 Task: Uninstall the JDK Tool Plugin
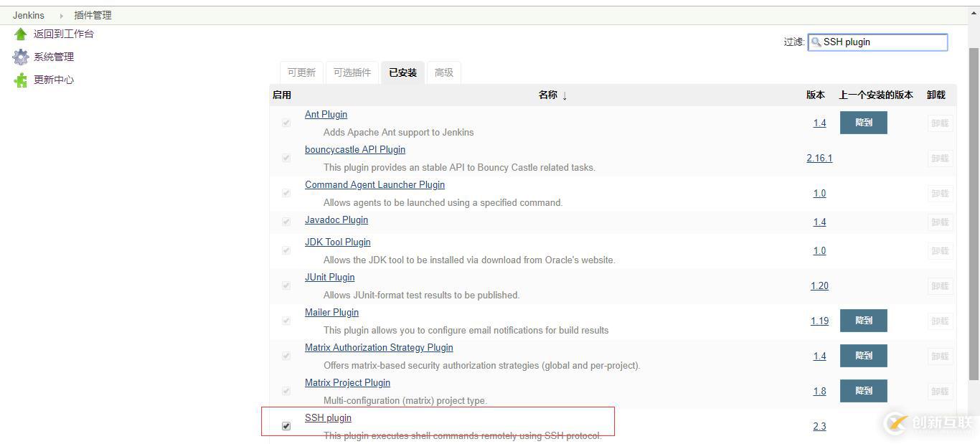(x=940, y=250)
